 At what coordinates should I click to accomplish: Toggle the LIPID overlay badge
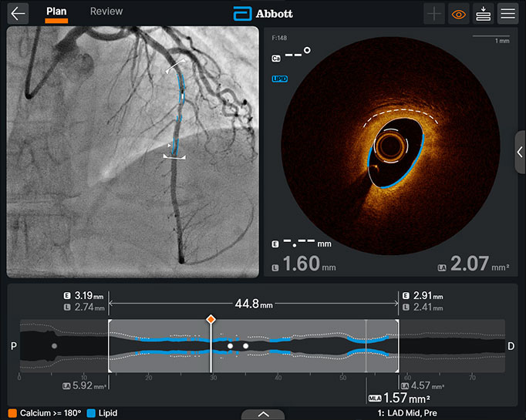pos(279,79)
